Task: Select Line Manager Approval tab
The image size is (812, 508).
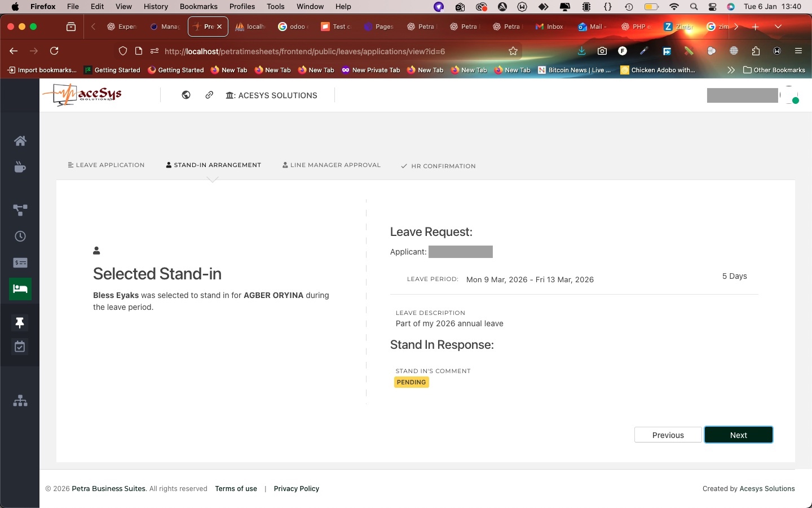Action: pyautogui.click(x=332, y=165)
